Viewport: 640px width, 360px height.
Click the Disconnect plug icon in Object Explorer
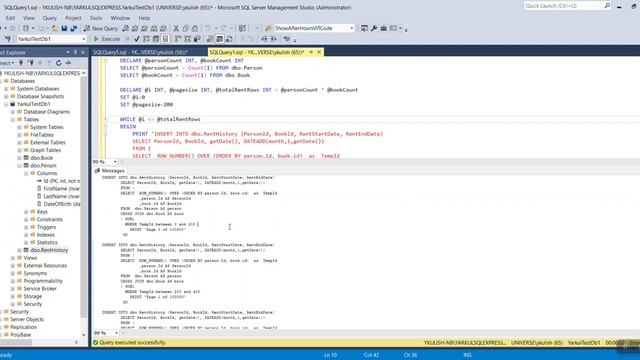pos(31,63)
